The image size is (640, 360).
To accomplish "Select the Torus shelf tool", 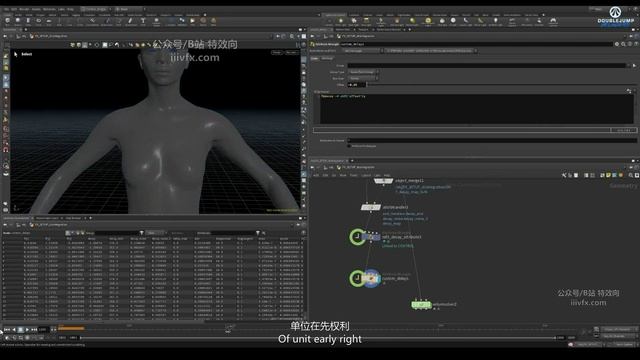I will click(x=38, y=21).
